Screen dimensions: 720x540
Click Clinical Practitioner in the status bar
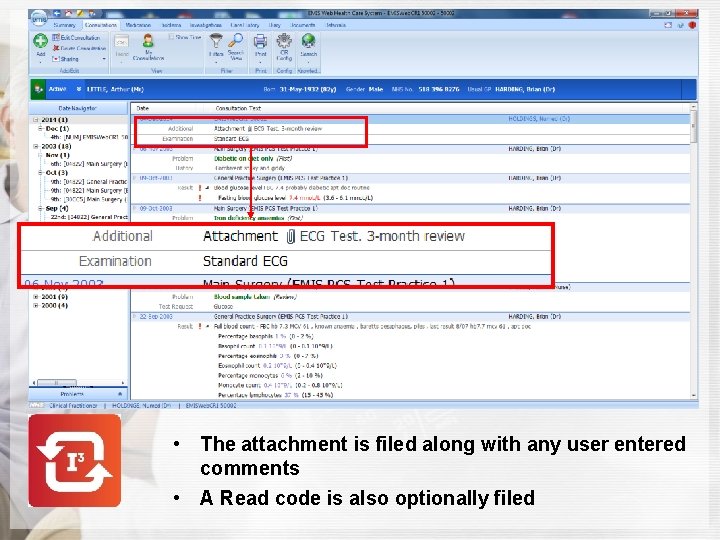[73, 406]
